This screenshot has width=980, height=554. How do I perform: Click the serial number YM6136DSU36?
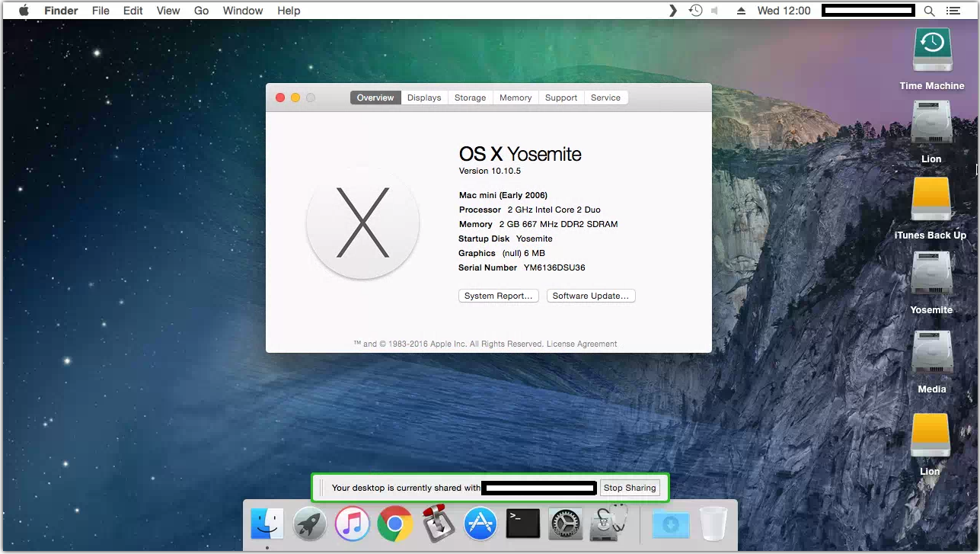554,267
